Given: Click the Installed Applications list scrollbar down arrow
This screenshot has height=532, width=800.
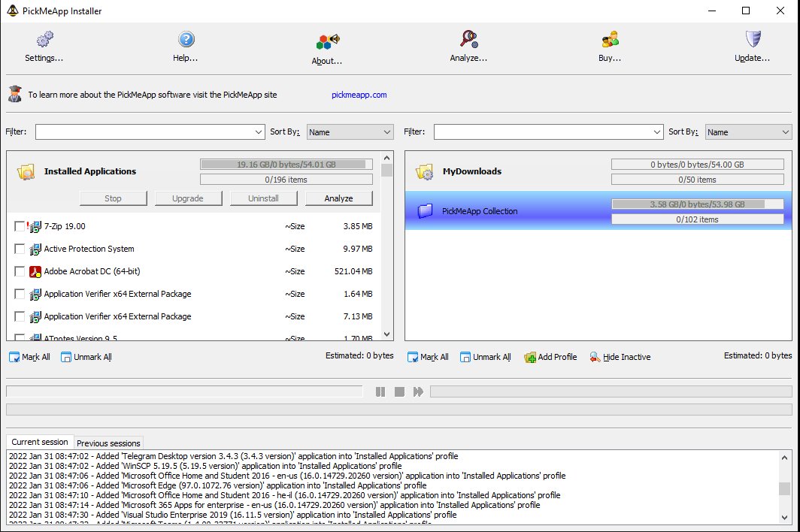Looking at the screenshot, I should point(386,334).
